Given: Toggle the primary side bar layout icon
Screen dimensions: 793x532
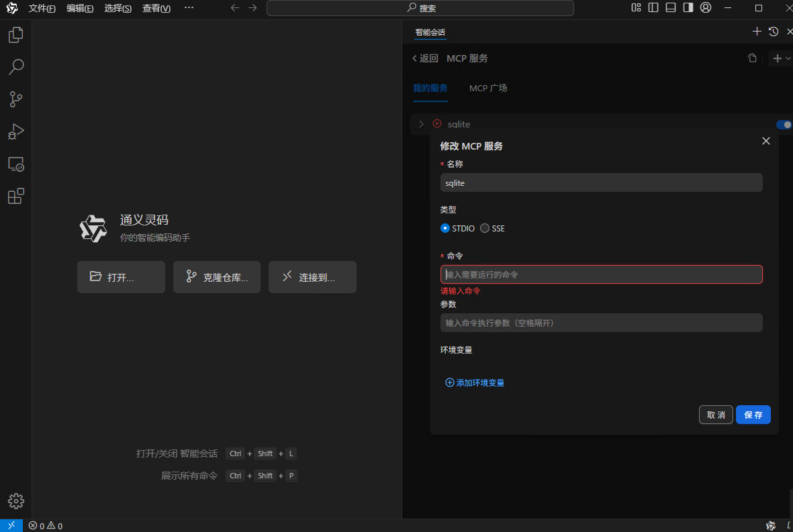Looking at the screenshot, I should [x=653, y=7].
